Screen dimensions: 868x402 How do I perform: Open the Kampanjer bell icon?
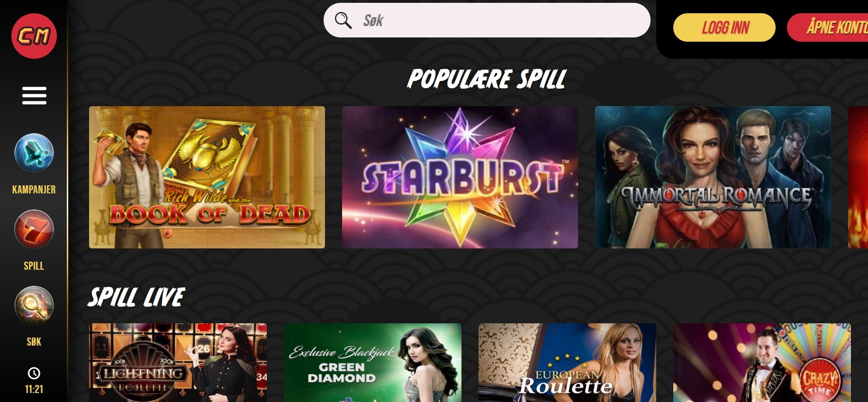click(34, 153)
